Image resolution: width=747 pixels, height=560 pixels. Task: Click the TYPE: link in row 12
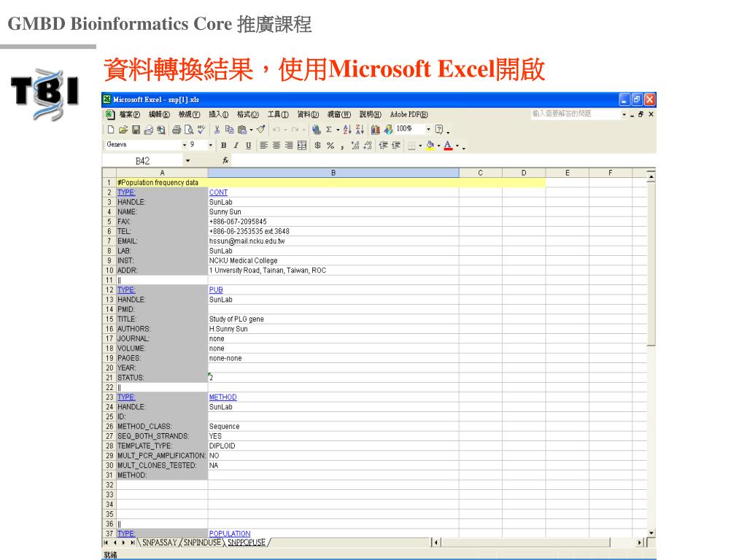pos(126,289)
